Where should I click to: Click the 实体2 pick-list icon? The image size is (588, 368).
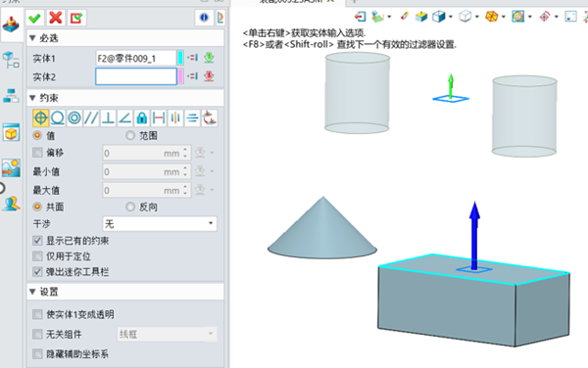click(192, 76)
